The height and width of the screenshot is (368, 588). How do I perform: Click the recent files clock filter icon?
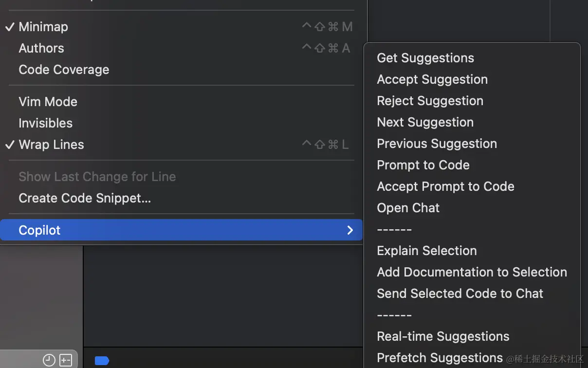49,360
